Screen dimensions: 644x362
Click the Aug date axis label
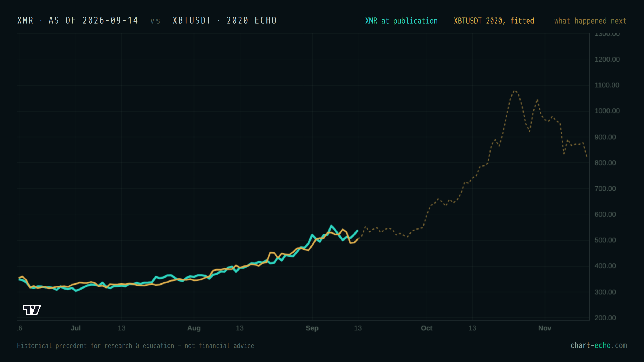(x=194, y=328)
